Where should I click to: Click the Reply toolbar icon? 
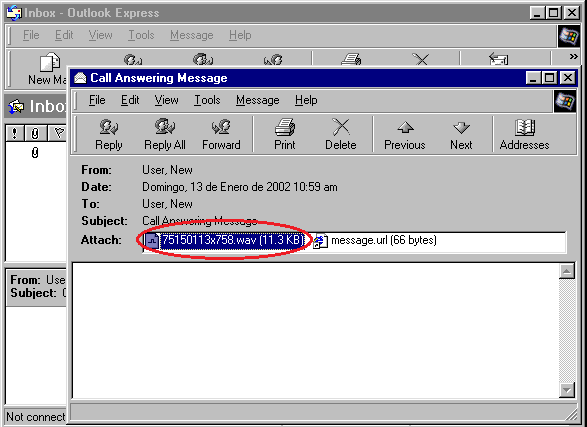pos(109,135)
